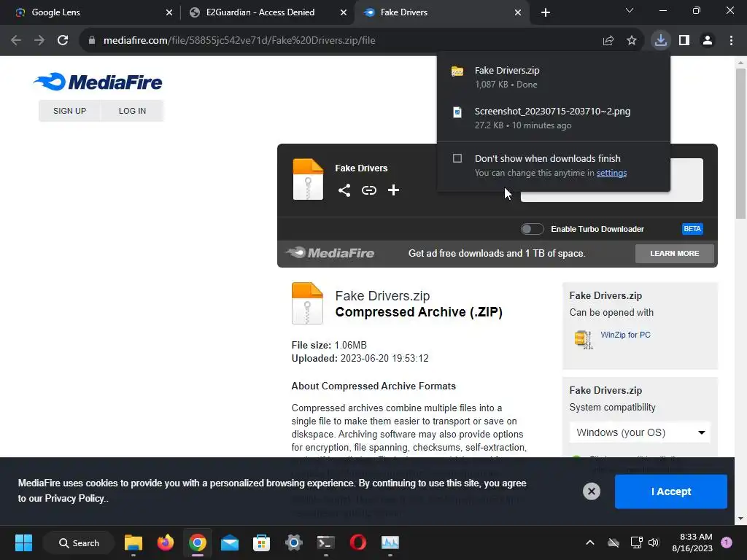Check 'Don't show when downloads finish'
747x560 pixels.
point(457,158)
